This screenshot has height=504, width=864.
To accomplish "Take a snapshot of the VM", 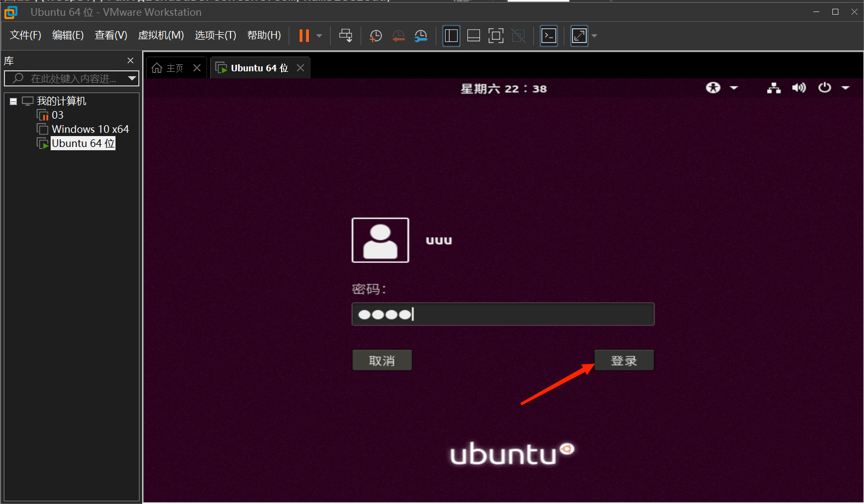I will [375, 36].
